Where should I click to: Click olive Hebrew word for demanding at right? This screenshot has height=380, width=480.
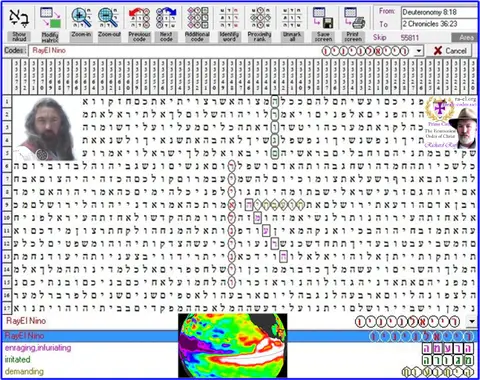[x=438, y=372]
